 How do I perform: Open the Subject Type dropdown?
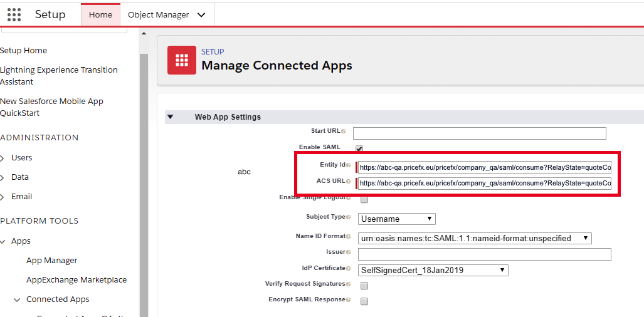point(396,219)
